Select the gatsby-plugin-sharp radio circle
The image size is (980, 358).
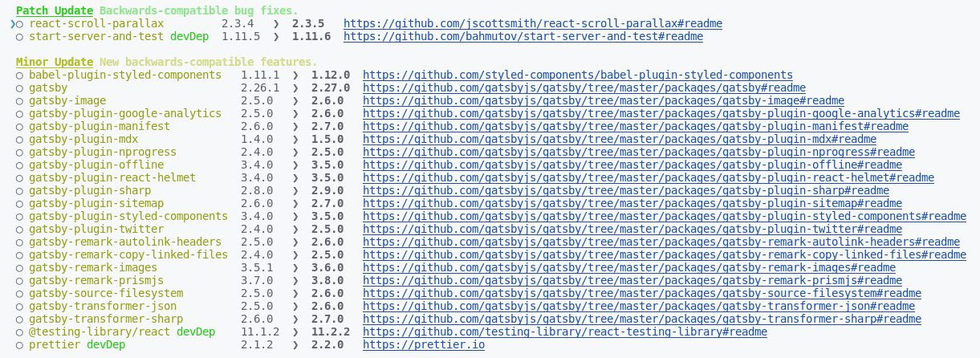point(19,191)
